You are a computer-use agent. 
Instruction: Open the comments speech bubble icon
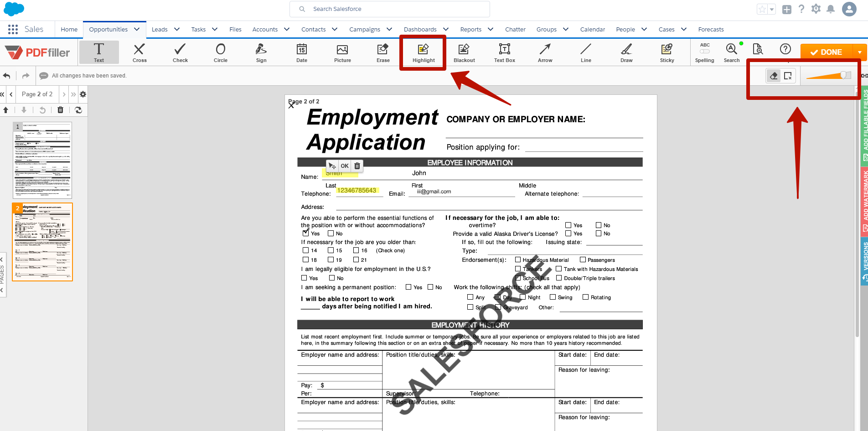coord(44,76)
